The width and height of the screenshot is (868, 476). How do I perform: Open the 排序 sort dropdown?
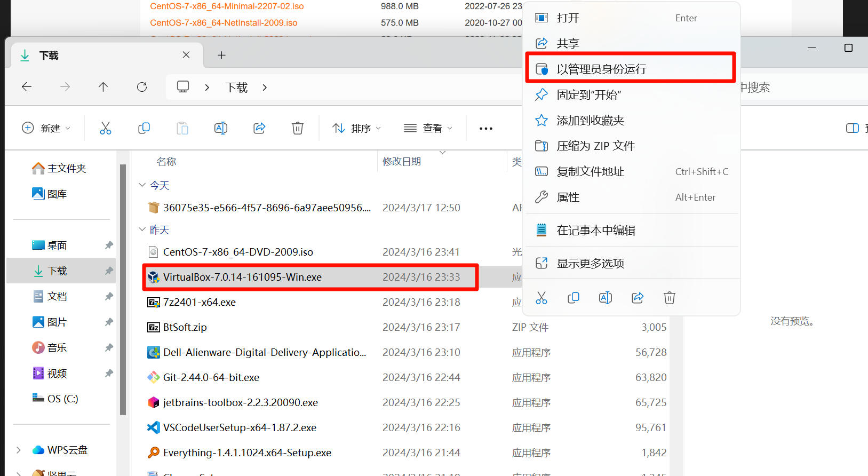(356, 128)
